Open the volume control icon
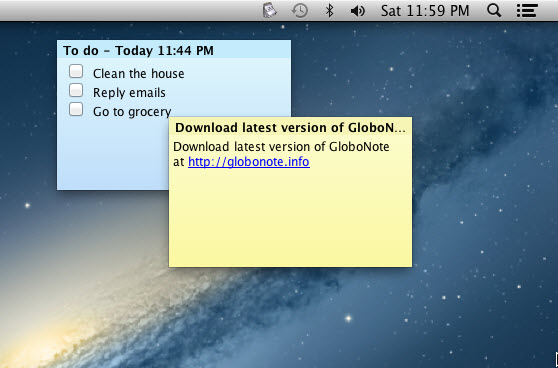558x368 pixels. click(358, 11)
